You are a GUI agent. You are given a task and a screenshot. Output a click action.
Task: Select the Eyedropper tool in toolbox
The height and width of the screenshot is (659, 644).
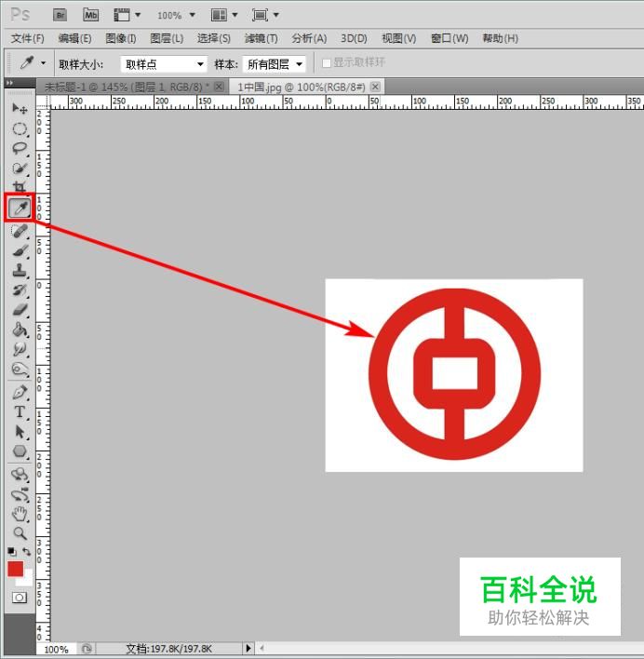click(20, 208)
